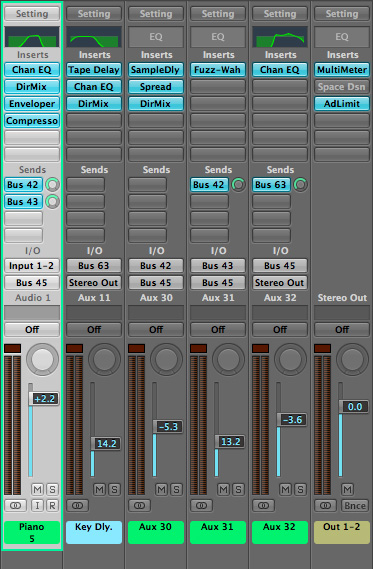Click the Out 1-2 fader handle at 0.0

pos(354,407)
